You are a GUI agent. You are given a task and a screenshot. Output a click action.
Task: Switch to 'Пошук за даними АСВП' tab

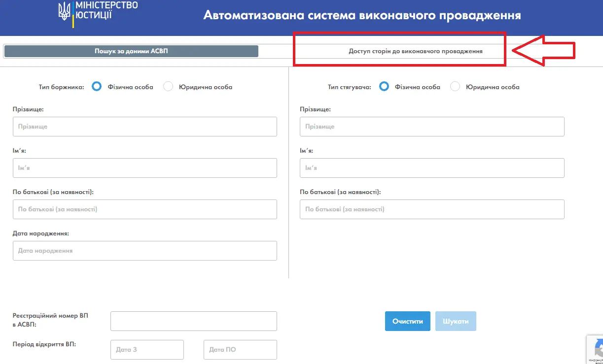[x=131, y=51]
